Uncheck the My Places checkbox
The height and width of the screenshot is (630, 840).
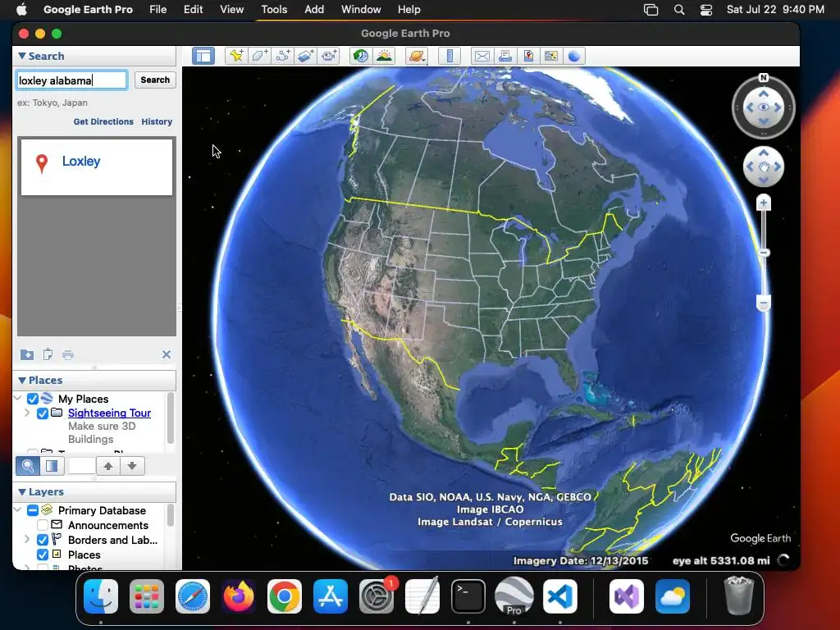coord(33,399)
